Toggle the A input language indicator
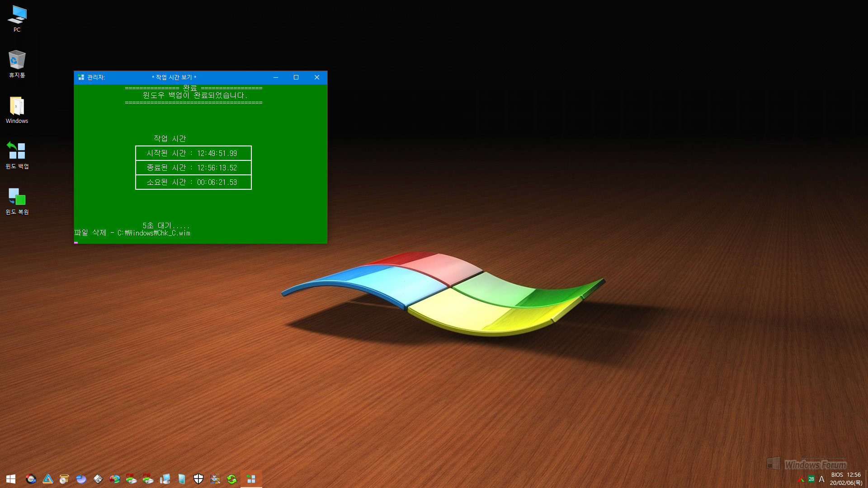Screen dimensions: 868x488 (x=821, y=479)
